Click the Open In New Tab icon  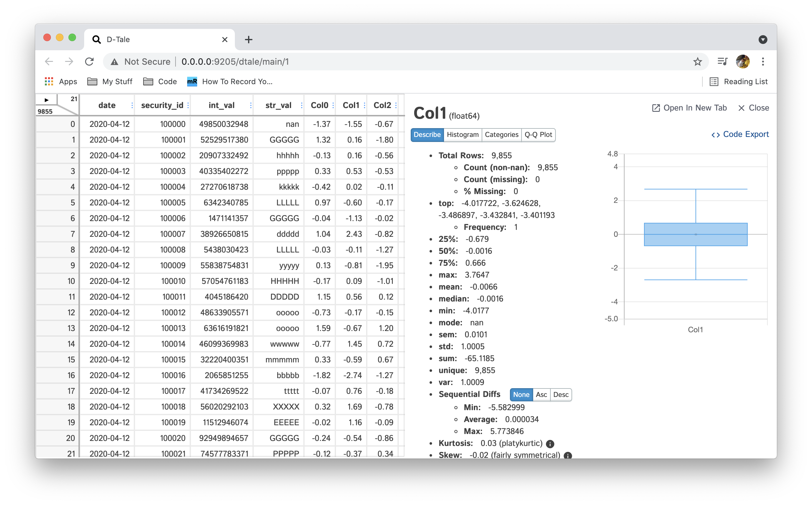pyautogui.click(x=656, y=108)
